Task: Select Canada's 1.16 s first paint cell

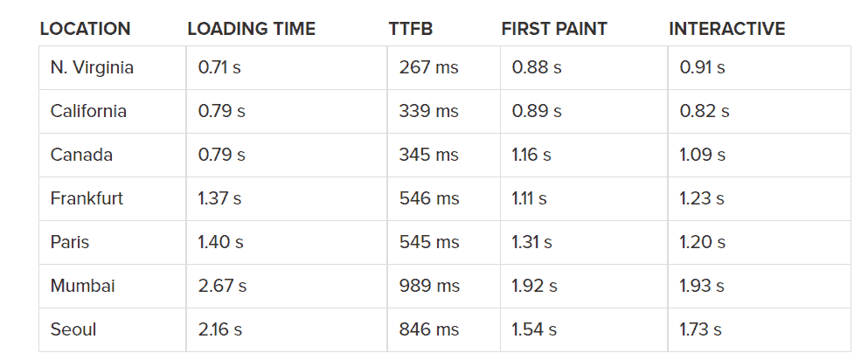Action: tap(531, 155)
